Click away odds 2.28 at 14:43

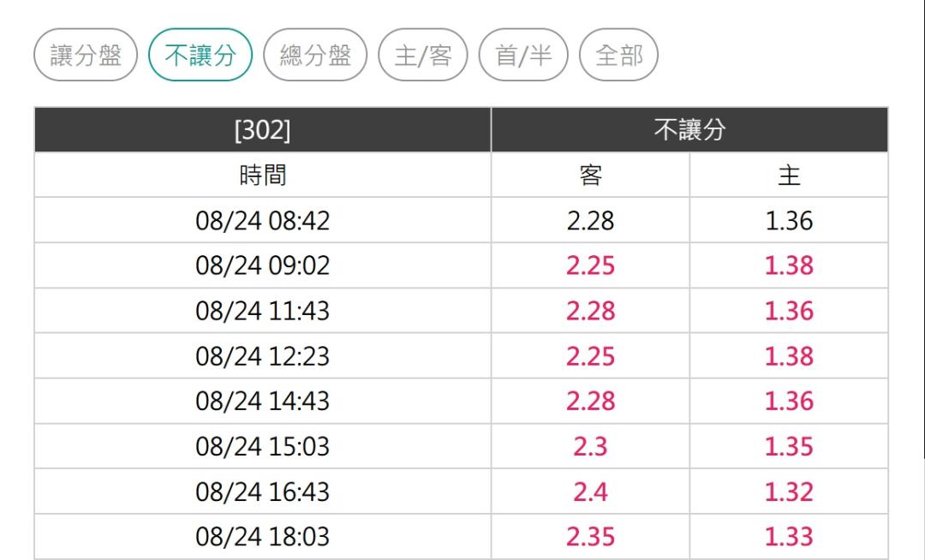pos(590,402)
